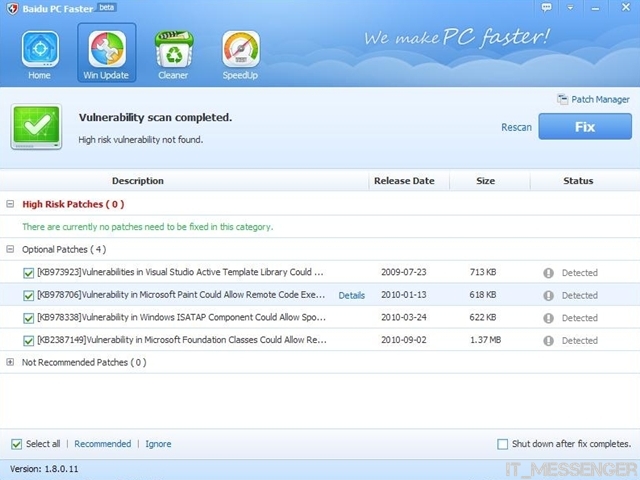This screenshot has width=640, height=480.
Task: Enable Shut down after fix completes
Action: (x=502, y=444)
